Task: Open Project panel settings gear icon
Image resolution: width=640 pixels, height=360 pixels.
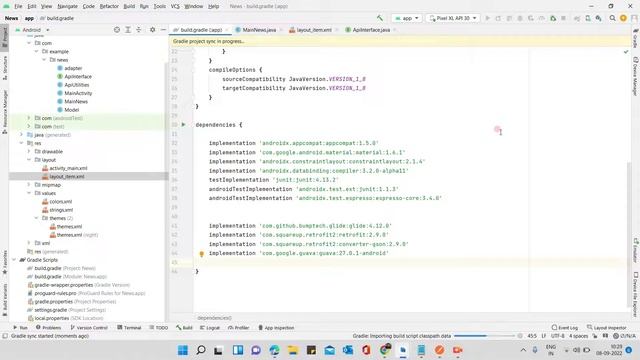Action: 152,30
